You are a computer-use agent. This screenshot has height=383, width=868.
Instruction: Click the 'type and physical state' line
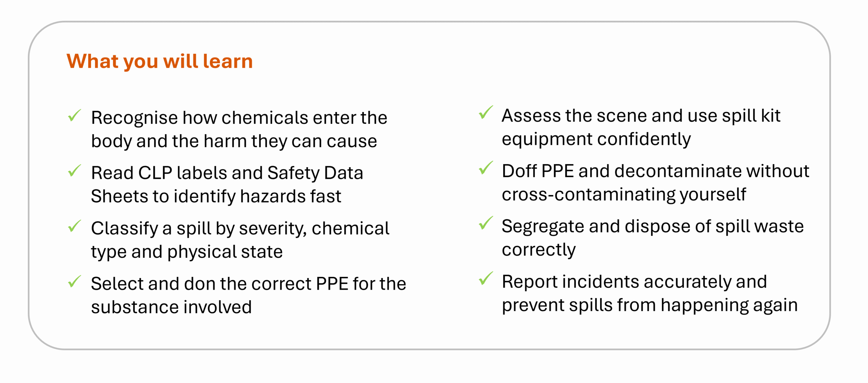click(x=187, y=252)
